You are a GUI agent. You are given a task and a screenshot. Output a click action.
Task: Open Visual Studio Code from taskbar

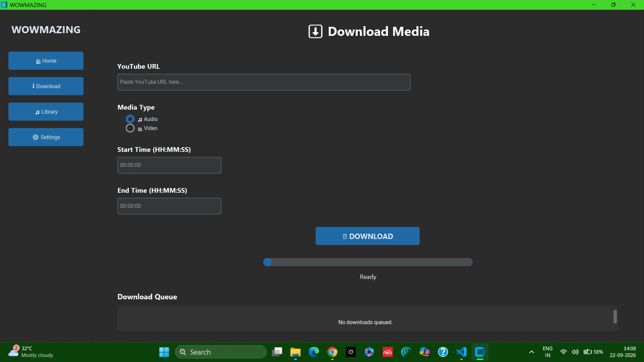point(462,352)
